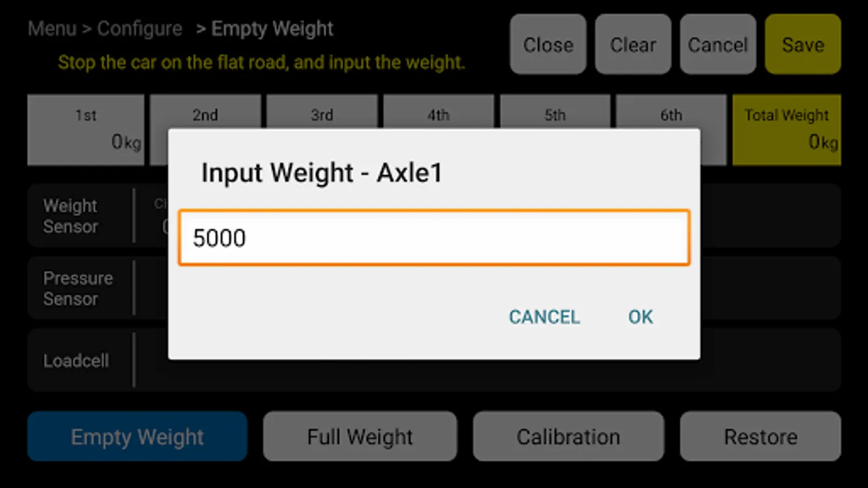This screenshot has width=868, height=488.
Task: Clear the entered weights
Action: (633, 44)
